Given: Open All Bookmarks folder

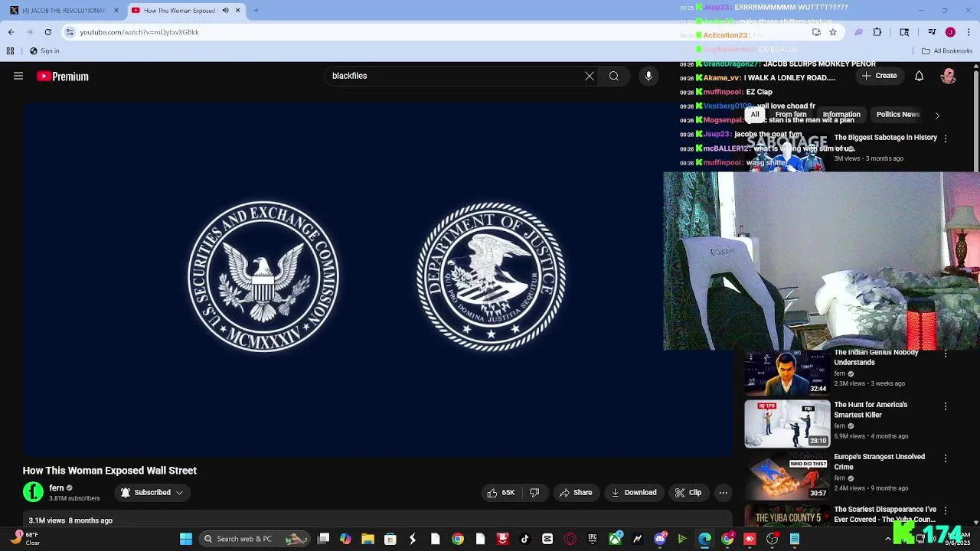Looking at the screenshot, I should (x=947, y=51).
